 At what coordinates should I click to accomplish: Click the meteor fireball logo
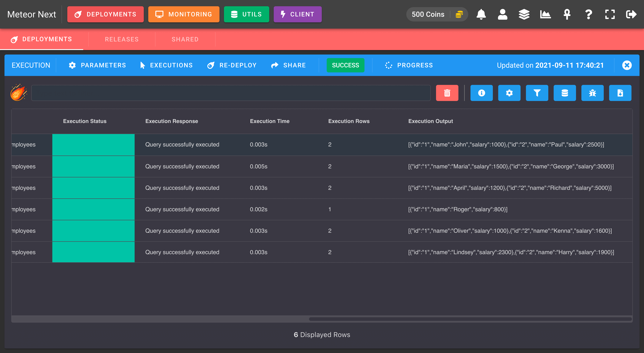(19, 93)
